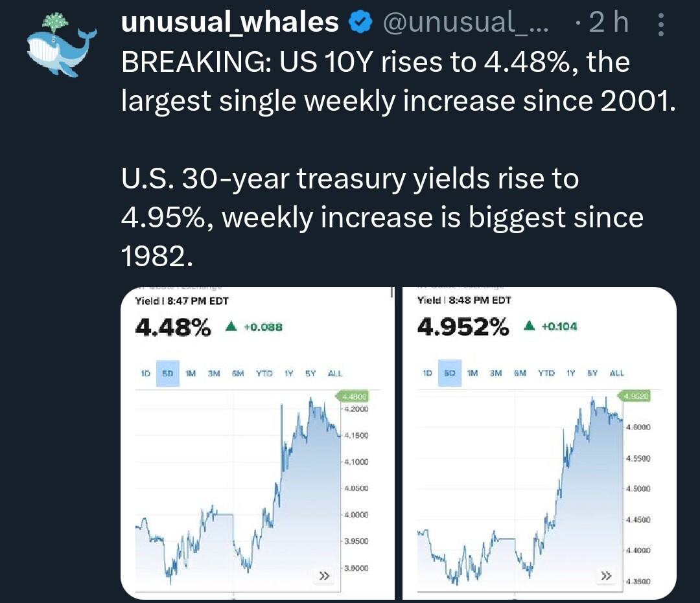The image size is (700, 603).
Task: Choose 6M range on right chart
Action: pyautogui.click(x=520, y=373)
